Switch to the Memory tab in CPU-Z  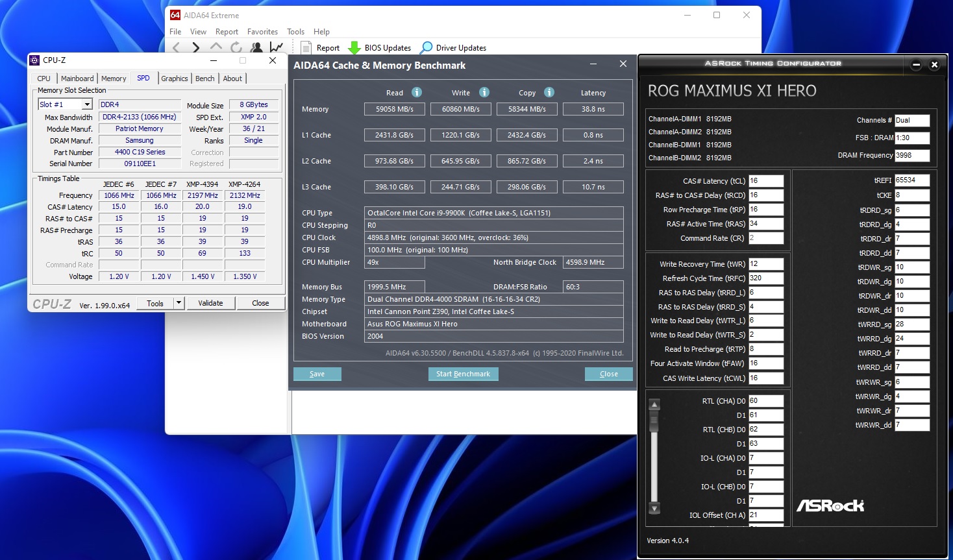(x=114, y=79)
